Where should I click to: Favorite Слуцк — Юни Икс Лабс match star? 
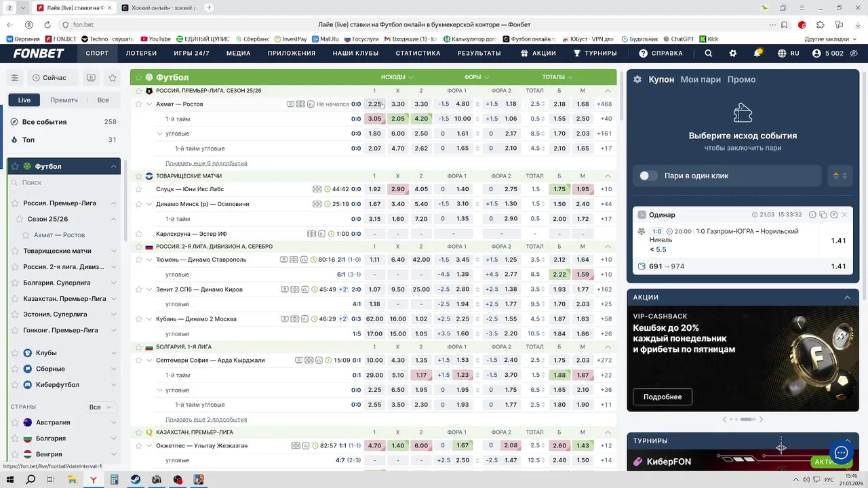[x=139, y=189]
